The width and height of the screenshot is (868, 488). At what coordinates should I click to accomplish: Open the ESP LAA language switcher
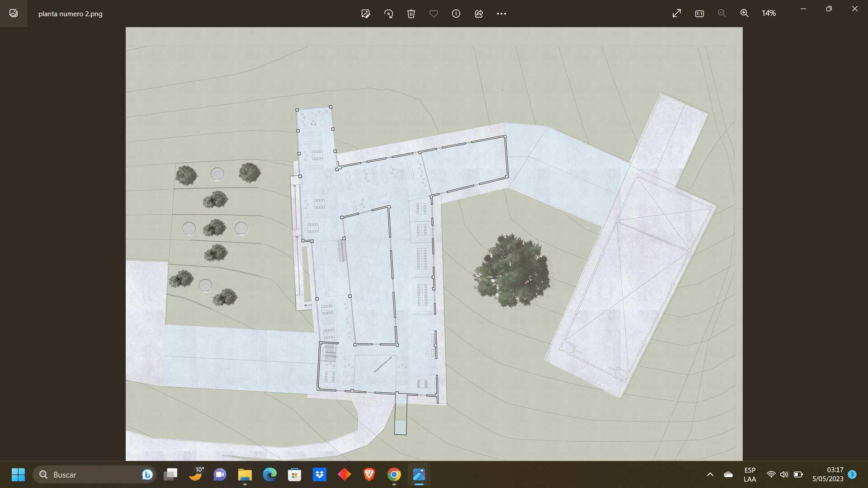pyautogui.click(x=750, y=474)
